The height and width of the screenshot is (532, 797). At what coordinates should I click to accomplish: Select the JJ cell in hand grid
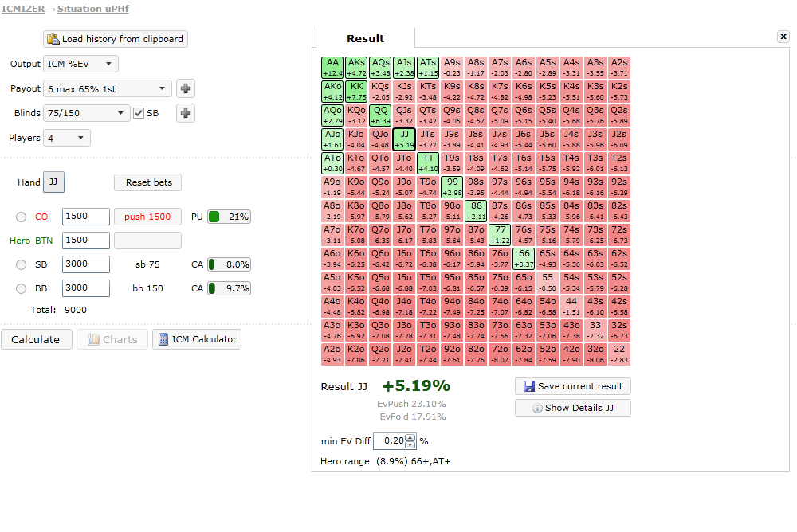[x=404, y=139]
